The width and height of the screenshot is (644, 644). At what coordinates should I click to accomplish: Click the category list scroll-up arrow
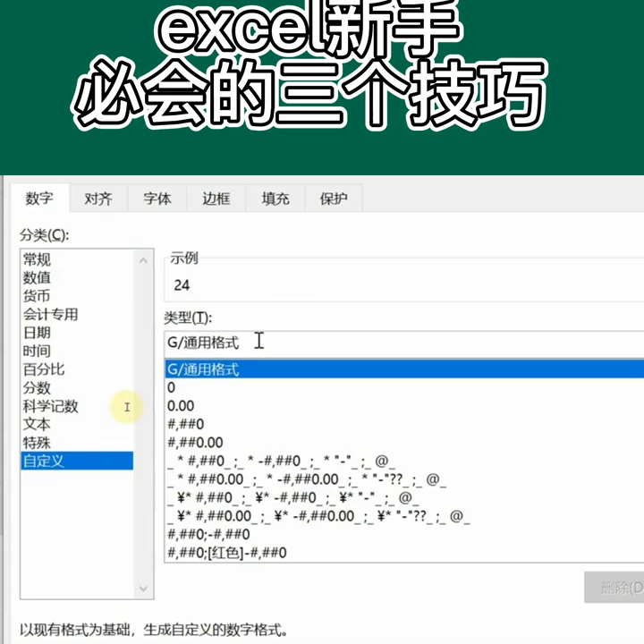143,260
